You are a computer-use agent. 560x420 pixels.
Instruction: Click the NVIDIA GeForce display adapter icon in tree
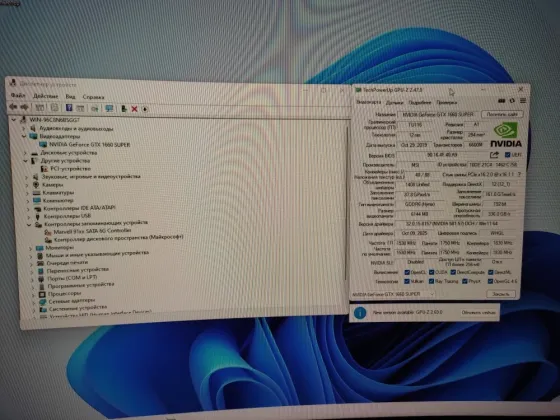tap(43, 144)
